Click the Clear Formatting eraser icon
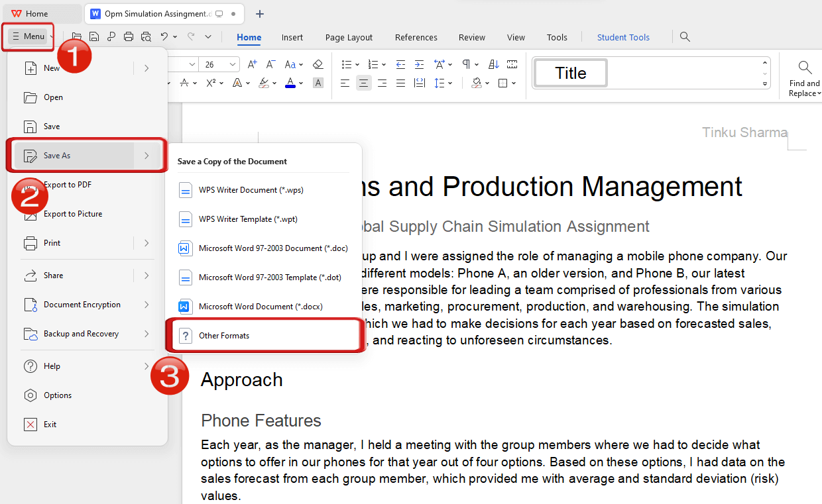This screenshot has height=504, width=822. [x=318, y=64]
